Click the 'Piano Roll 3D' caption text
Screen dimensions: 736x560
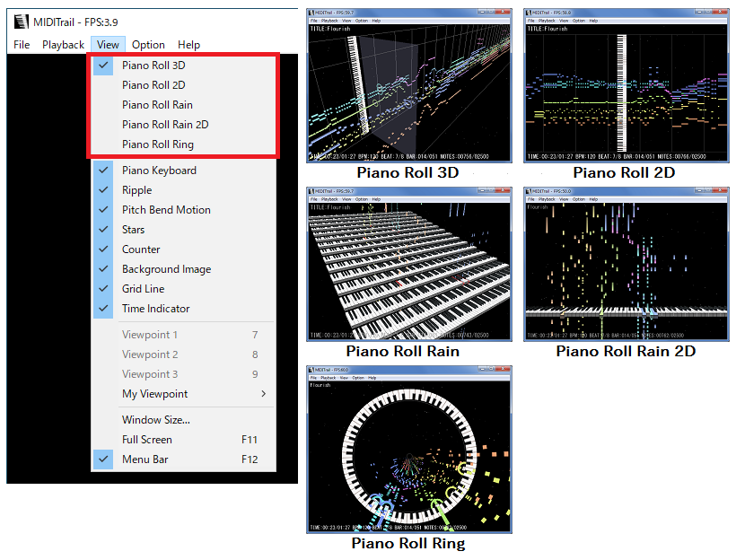[x=407, y=172]
